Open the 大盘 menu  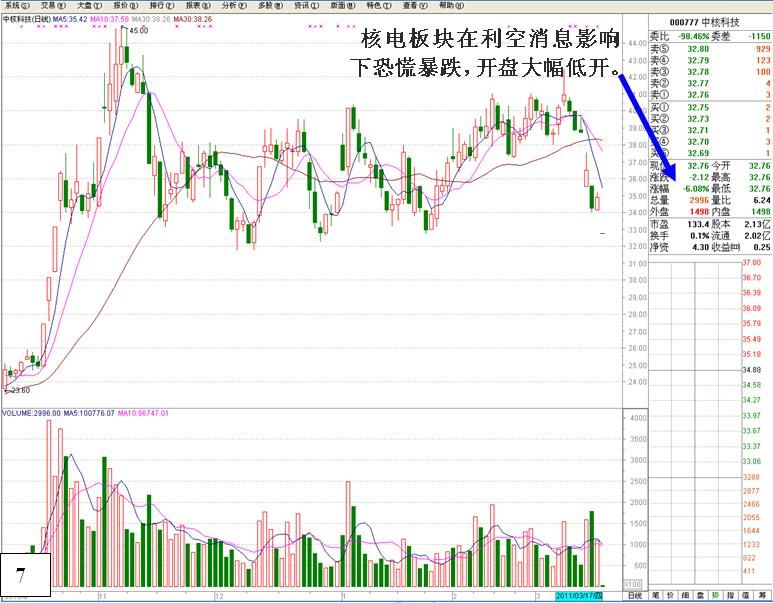coord(90,5)
